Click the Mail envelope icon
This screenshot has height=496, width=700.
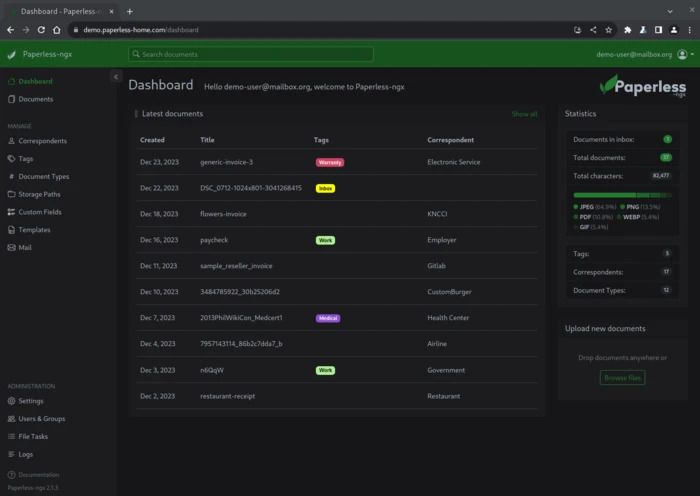pos(12,247)
